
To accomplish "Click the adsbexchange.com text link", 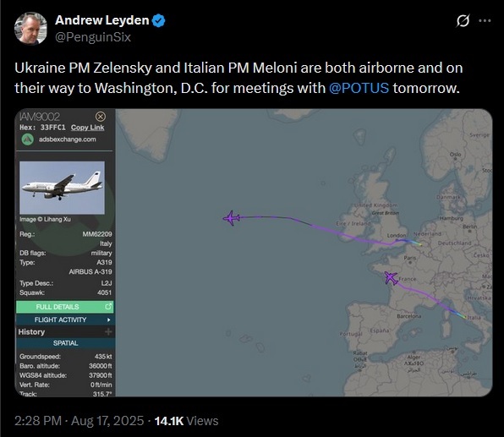I will point(68,139).
